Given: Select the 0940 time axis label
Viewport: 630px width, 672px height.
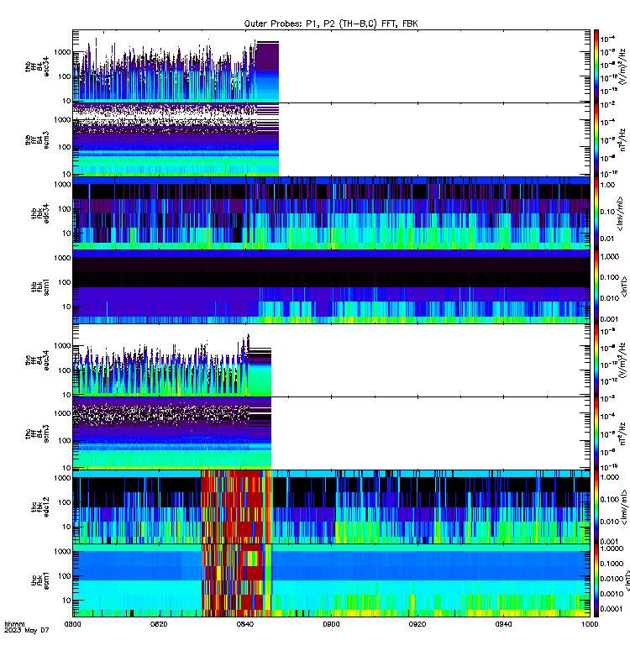Looking at the screenshot, I should click(x=503, y=624).
